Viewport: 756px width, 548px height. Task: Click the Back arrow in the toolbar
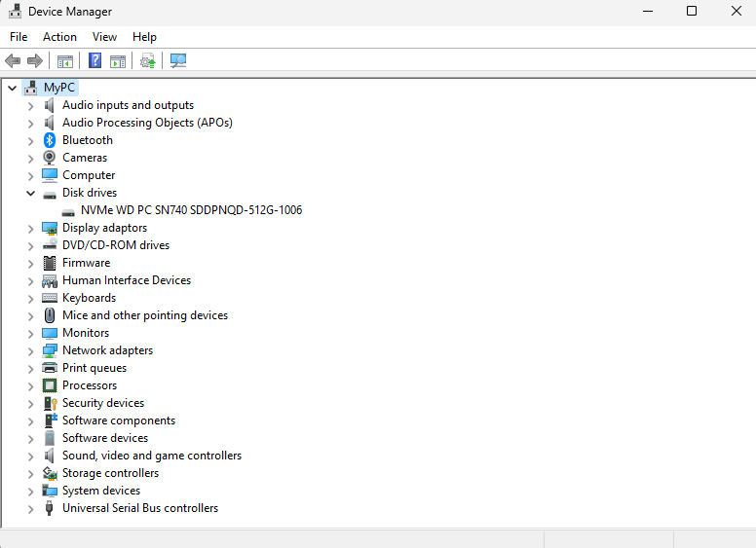(13, 60)
